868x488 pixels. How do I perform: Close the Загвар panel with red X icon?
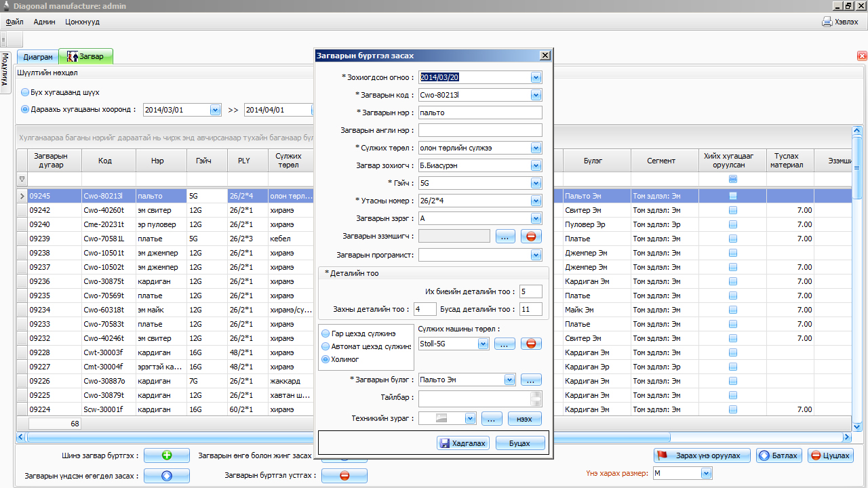point(863,56)
